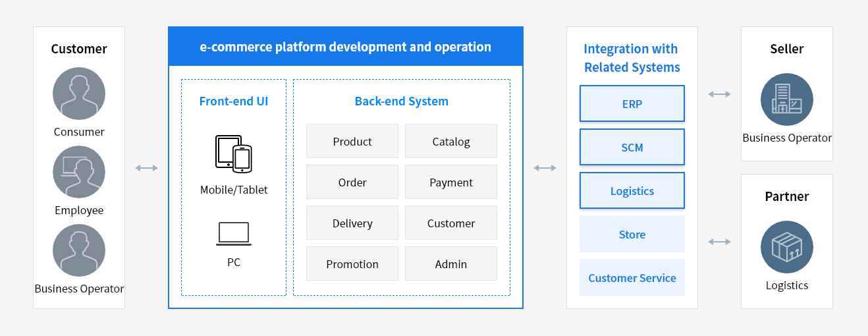Open the Promotion module
868x336 pixels.
pyautogui.click(x=352, y=264)
